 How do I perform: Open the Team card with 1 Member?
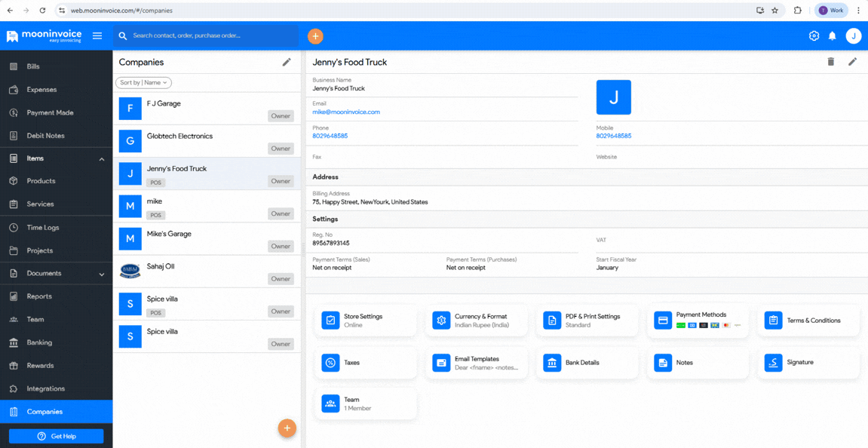(365, 404)
